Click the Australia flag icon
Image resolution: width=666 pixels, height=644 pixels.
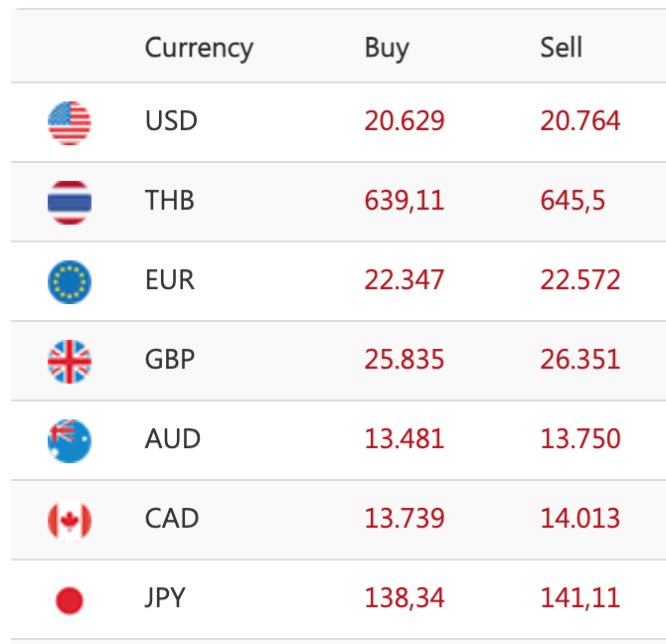click(x=70, y=439)
